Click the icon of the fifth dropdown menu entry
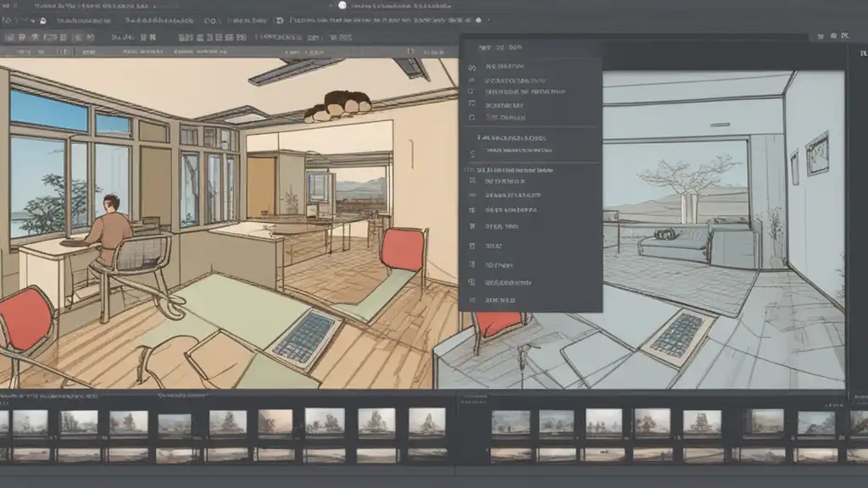868x488 pixels. point(471,117)
